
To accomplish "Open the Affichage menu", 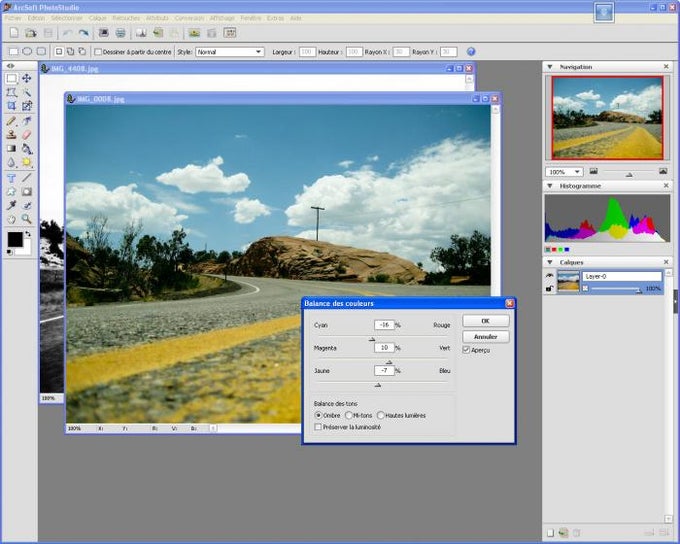I will [x=223, y=18].
